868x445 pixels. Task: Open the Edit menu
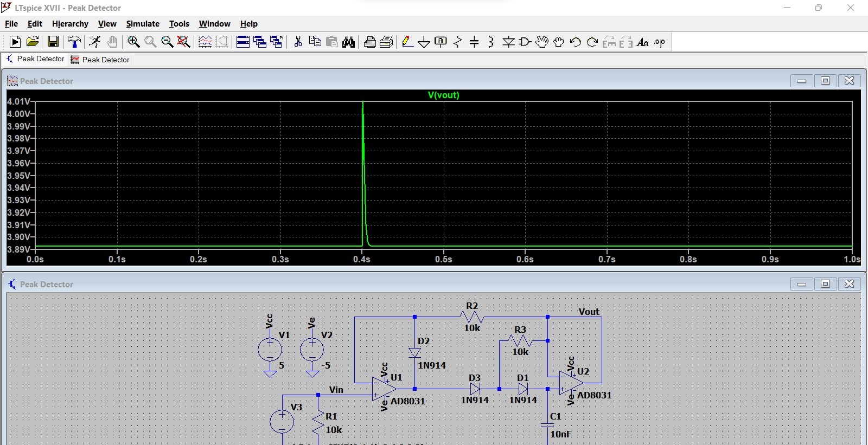click(35, 24)
